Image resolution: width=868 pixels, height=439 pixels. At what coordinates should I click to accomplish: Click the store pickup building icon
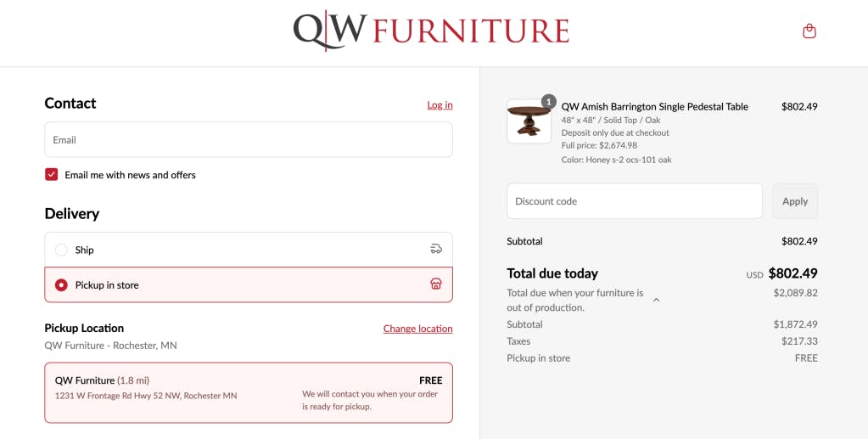(436, 284)
